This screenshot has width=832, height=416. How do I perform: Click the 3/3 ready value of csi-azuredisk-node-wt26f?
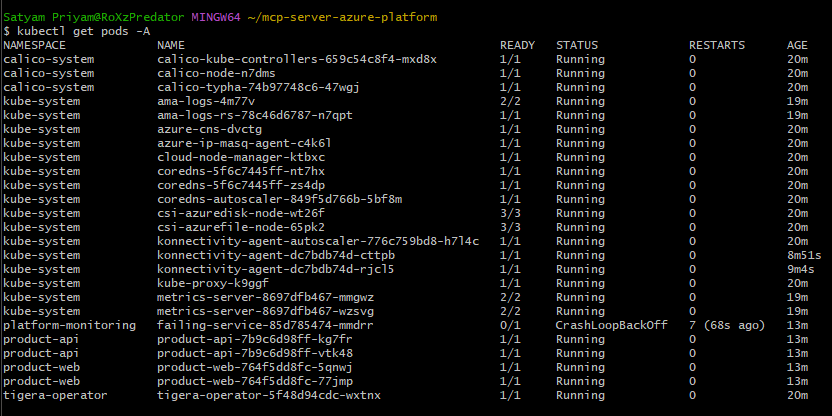point(510,213)
